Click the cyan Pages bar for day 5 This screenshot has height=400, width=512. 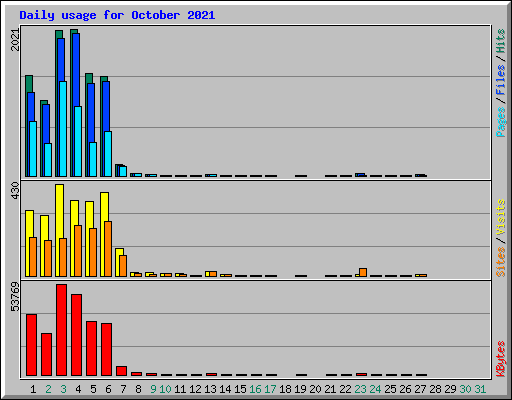point(93,159)
